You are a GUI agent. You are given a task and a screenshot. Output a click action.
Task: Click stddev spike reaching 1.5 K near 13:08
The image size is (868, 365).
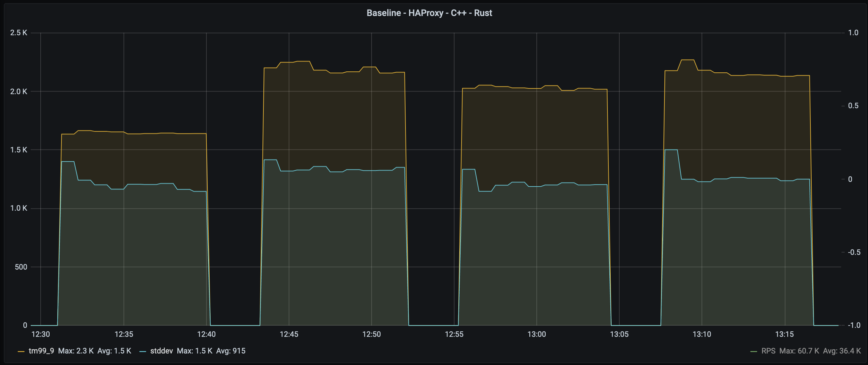click(671, 150)
